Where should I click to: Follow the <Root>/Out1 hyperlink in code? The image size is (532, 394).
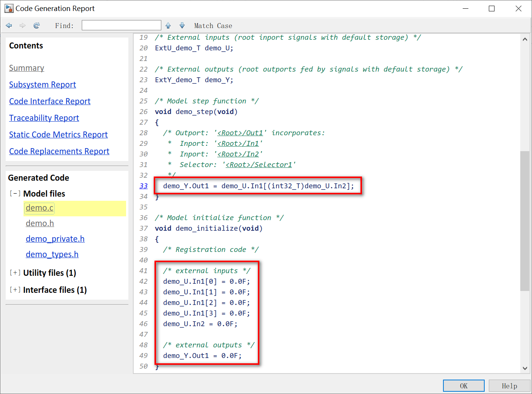[x=240, y=133]
